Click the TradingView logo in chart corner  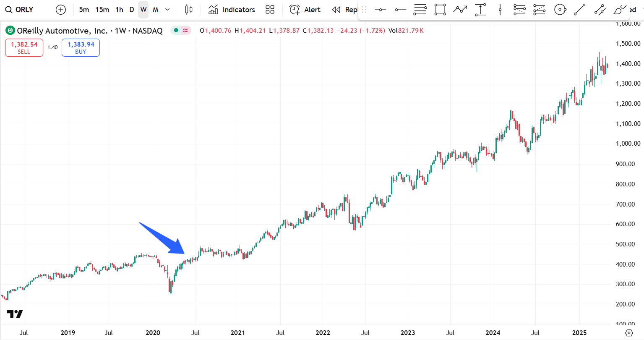pyautogui.click(x=15, y=314)
